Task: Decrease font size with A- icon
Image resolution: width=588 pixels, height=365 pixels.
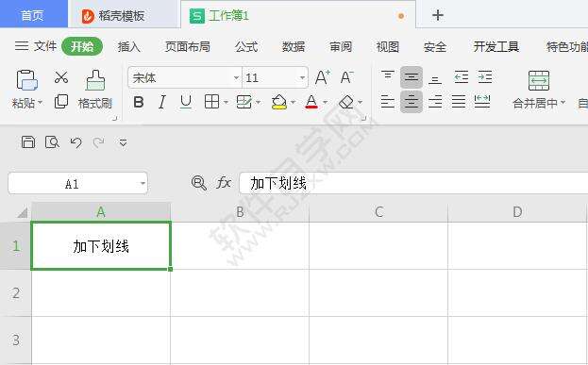Action: (x=347, y=77)
